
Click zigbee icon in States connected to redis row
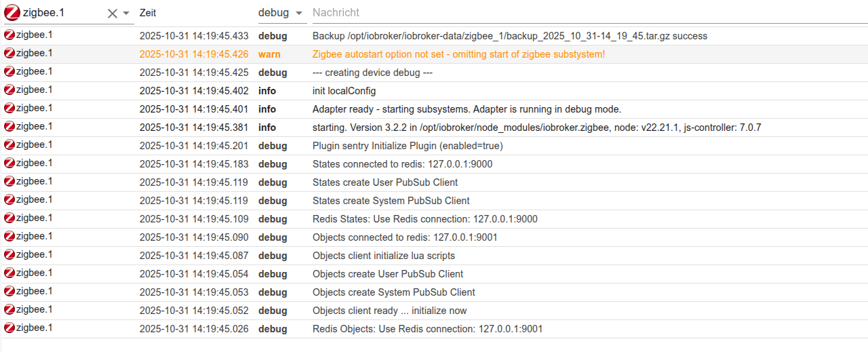click(9, 163)
